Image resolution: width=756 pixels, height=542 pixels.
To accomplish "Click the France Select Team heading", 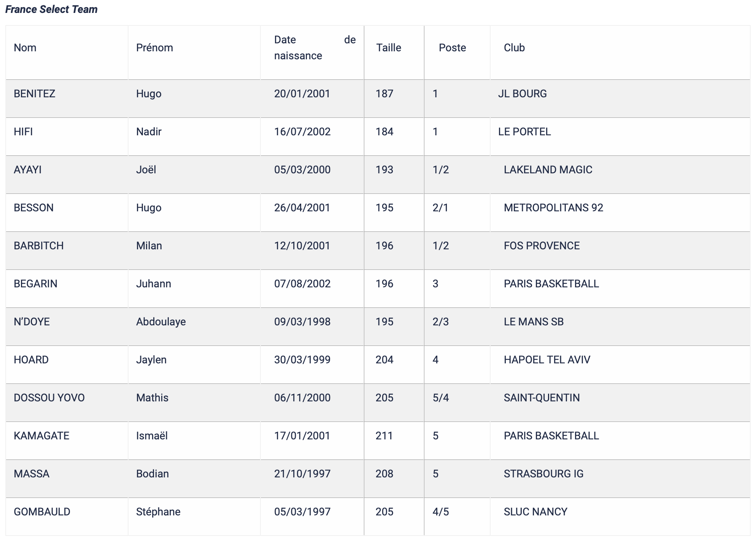I will point(51,10).
